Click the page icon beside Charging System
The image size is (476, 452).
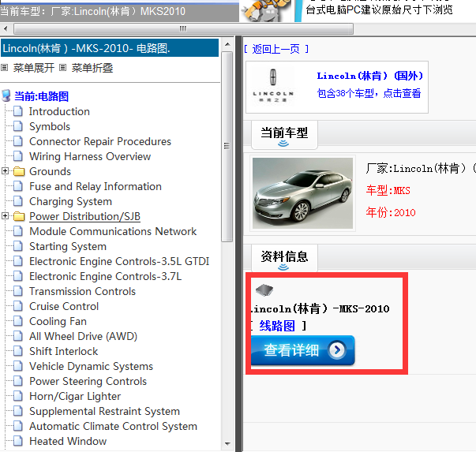[x=18, y=201]
